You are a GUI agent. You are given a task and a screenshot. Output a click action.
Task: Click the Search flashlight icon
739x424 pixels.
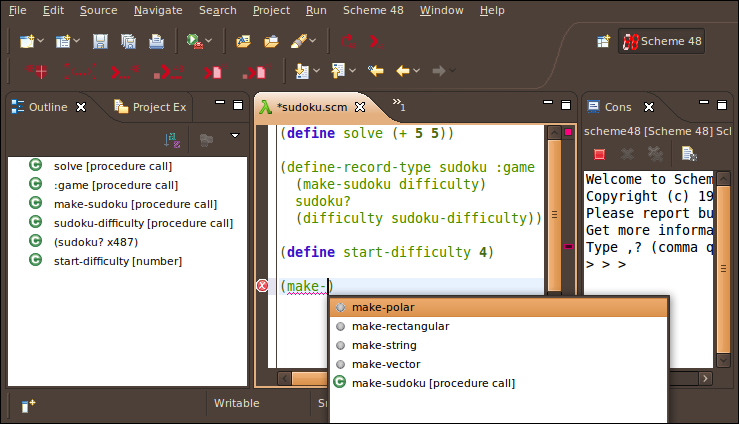(299, 41)
